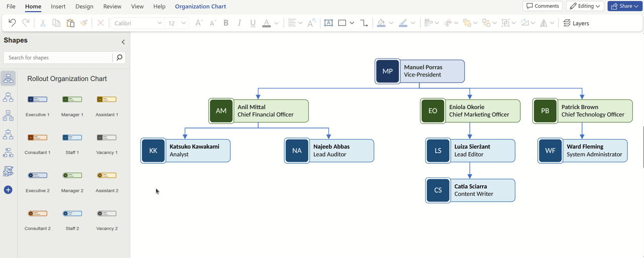Select the Rectangle shape tool

[x=342, y=23]
